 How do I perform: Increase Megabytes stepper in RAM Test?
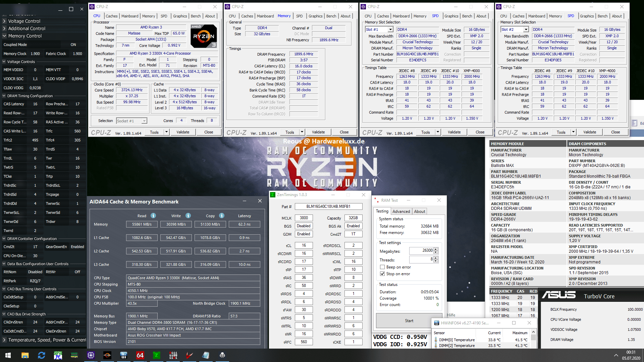[436, 249]
